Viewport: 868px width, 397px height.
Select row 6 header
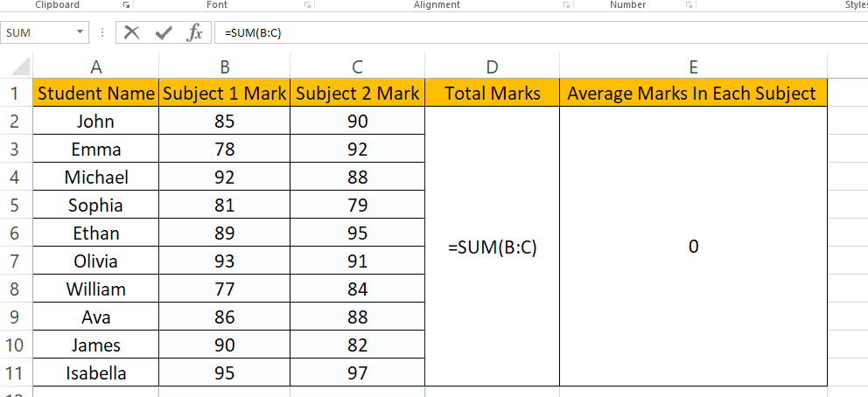[x=14, y=233]
